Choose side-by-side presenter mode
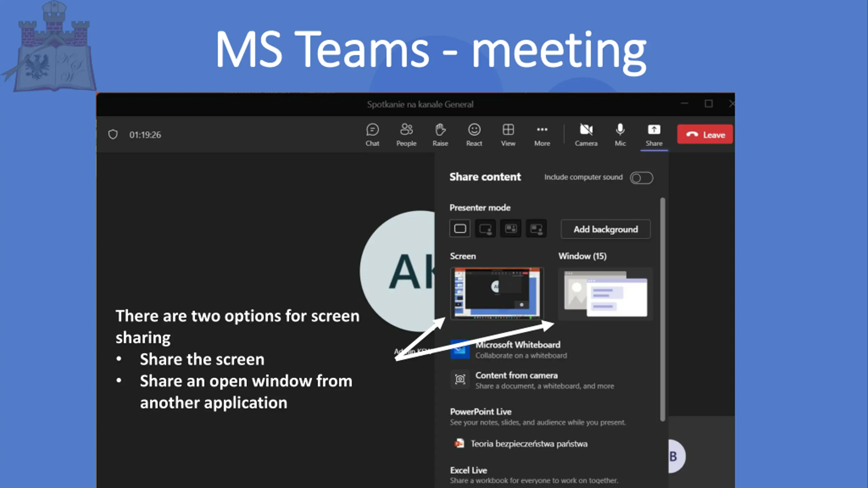Image resolution: width=868 pixels, height=488 pixels. (511, 229)
